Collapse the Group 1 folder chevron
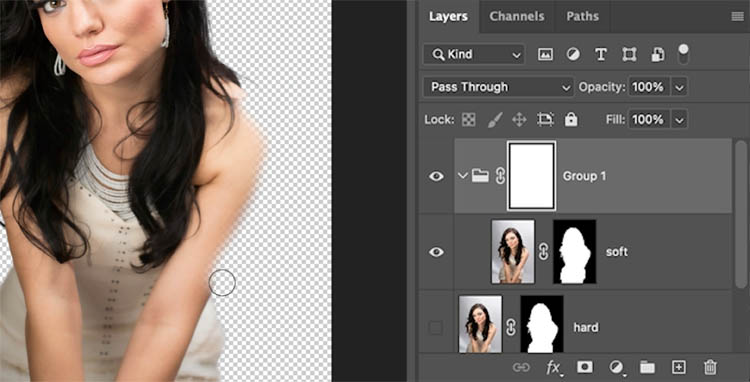Screen dimensions: 750x382 click(462, 175)
